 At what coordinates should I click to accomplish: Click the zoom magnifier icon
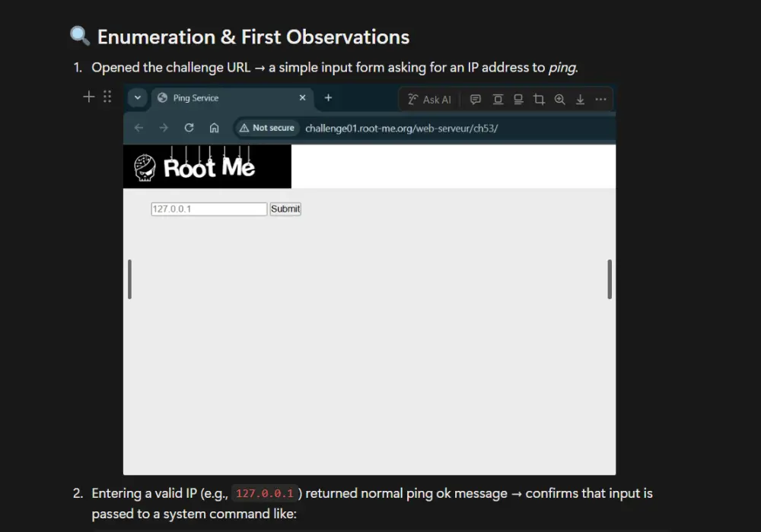point(559,100)
